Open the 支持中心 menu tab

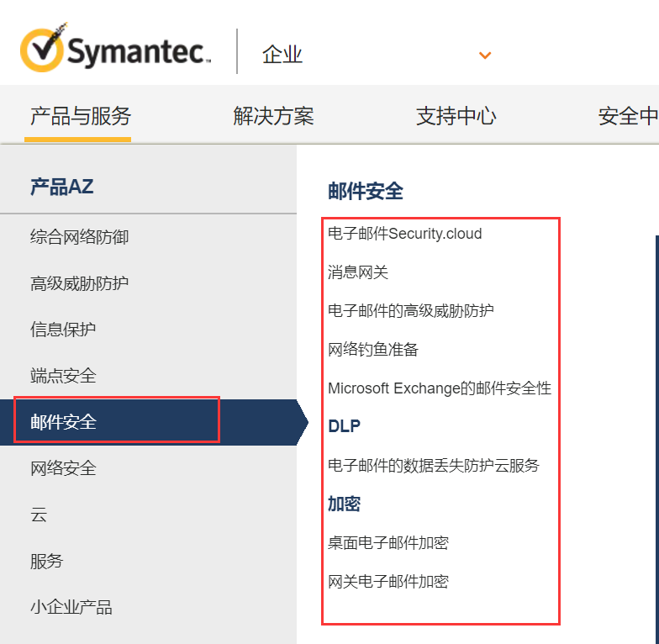[x=456, y=116]
